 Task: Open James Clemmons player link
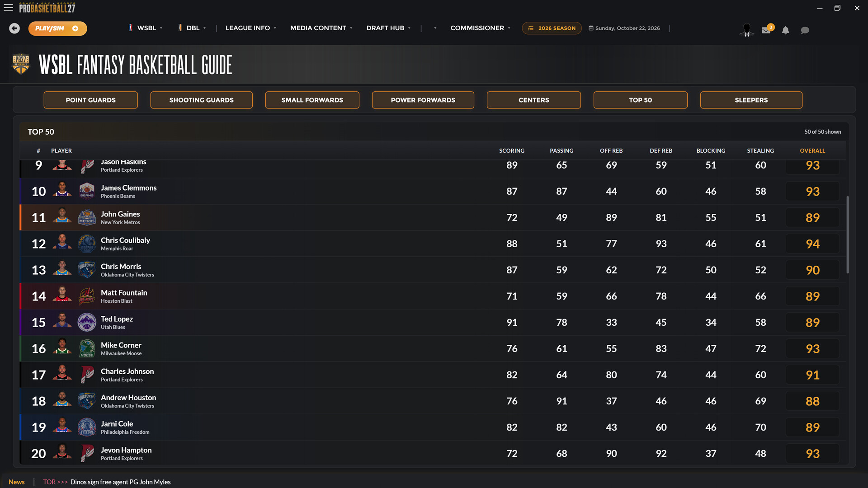128,188
